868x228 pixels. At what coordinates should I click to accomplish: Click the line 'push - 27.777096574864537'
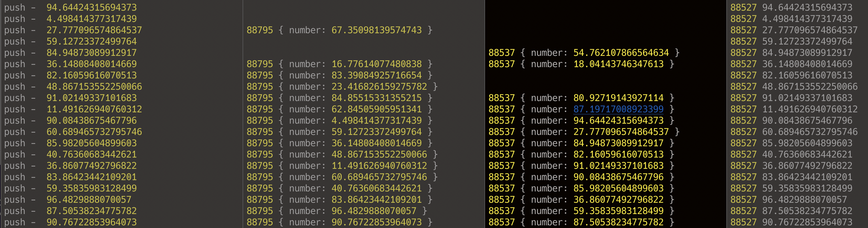tap(73, 30)
